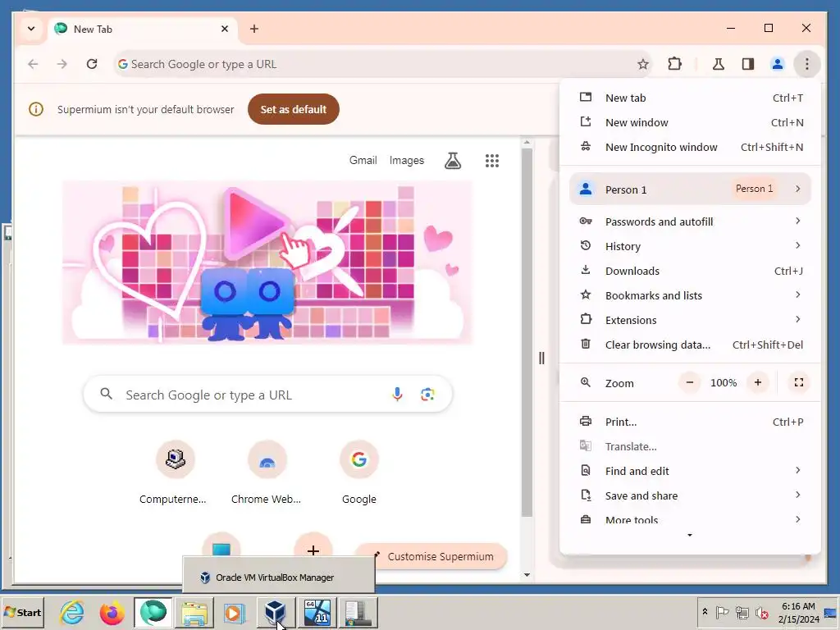Add a new shortcut with plus tile
Image resolution: width=840 pixels, height=630 pixels.
(x=313, y=550)
